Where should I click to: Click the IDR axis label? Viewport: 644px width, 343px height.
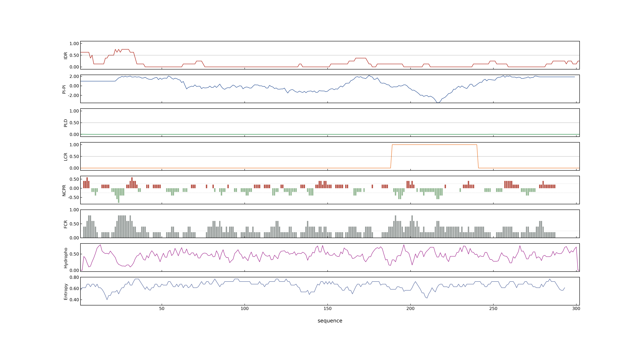tap(66, 55)
